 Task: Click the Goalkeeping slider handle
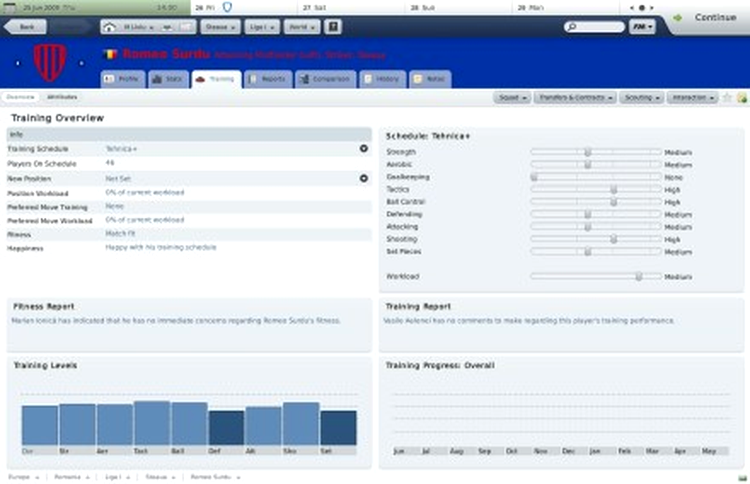point(534,177)
